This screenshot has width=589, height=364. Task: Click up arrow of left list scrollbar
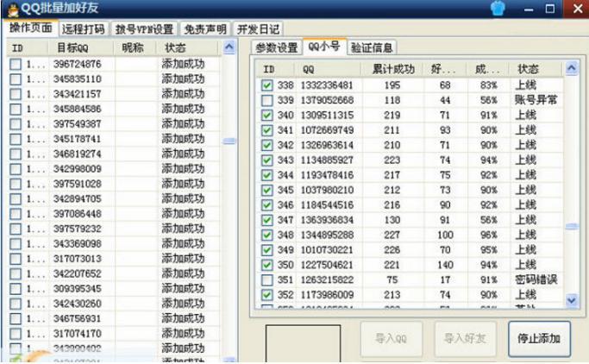click(x=229, y=47)
